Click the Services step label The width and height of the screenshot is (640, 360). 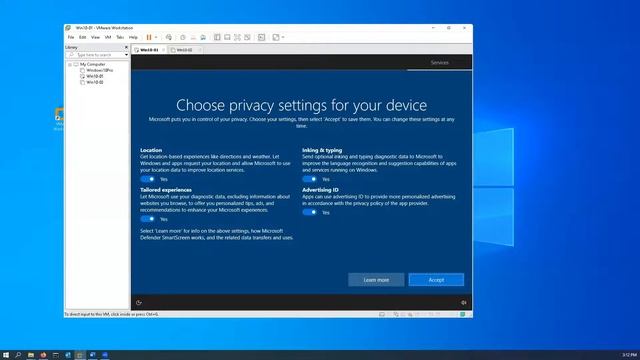coord(440,62)
